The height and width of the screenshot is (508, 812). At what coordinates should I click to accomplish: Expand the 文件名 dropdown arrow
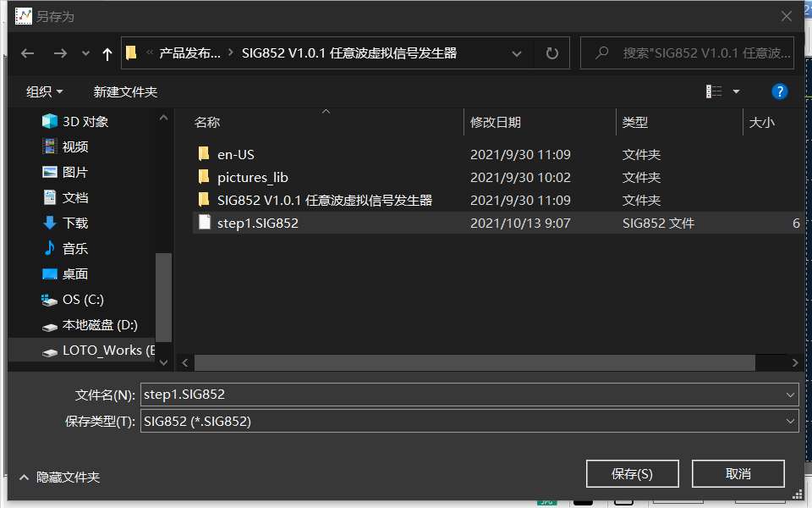[x=790, y=395]
